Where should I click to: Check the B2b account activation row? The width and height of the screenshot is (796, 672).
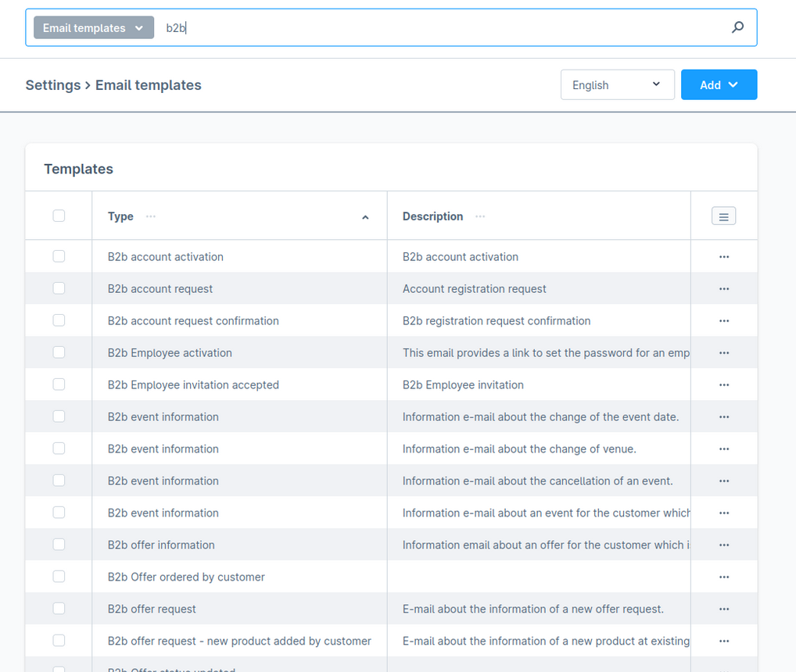pos(59,256)
